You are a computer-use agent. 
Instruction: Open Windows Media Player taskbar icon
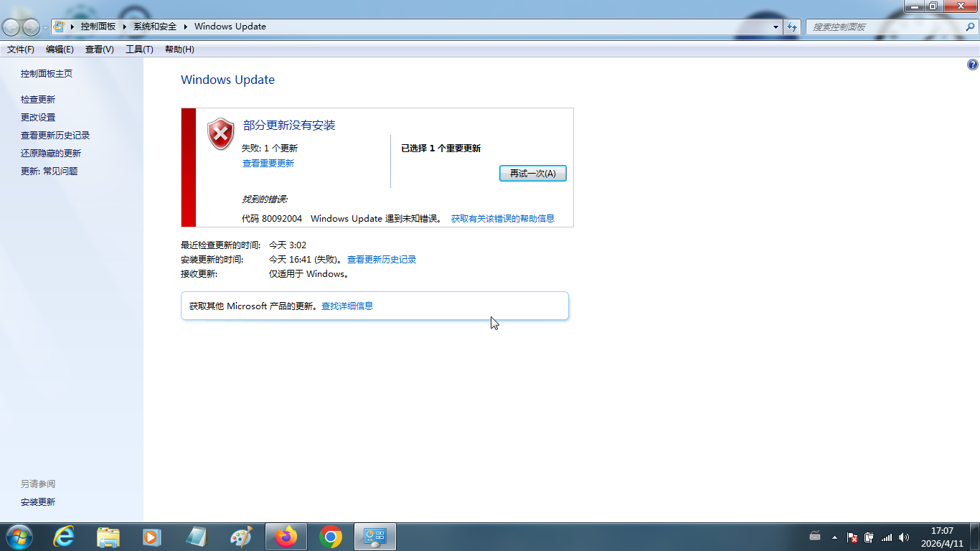[x=151, y=537]
